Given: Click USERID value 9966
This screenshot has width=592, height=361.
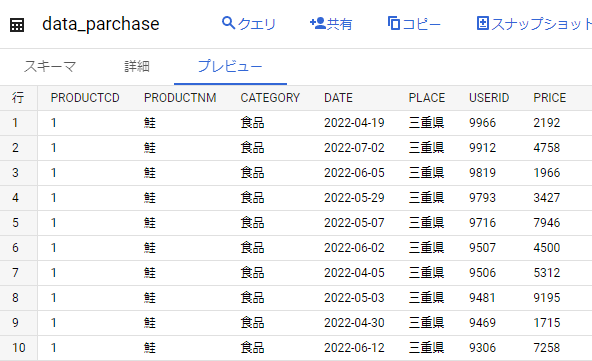Looking at the screenshot, I should 482,123.
